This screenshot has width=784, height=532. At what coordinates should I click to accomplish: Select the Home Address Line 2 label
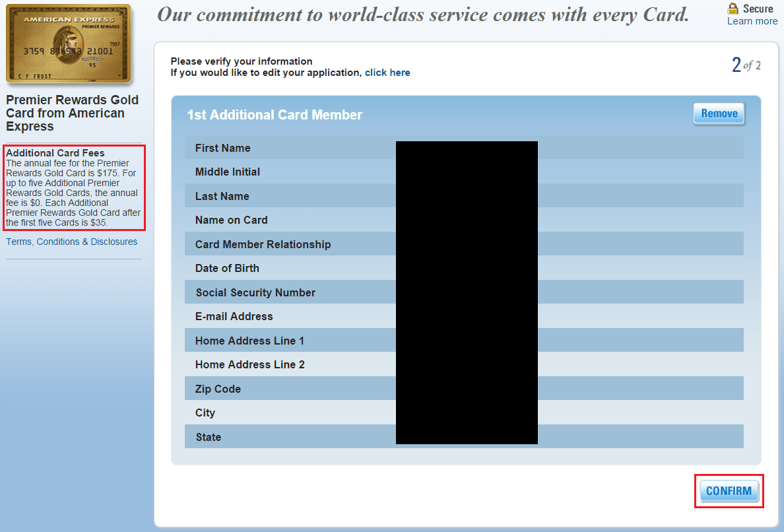coord(250,364)
